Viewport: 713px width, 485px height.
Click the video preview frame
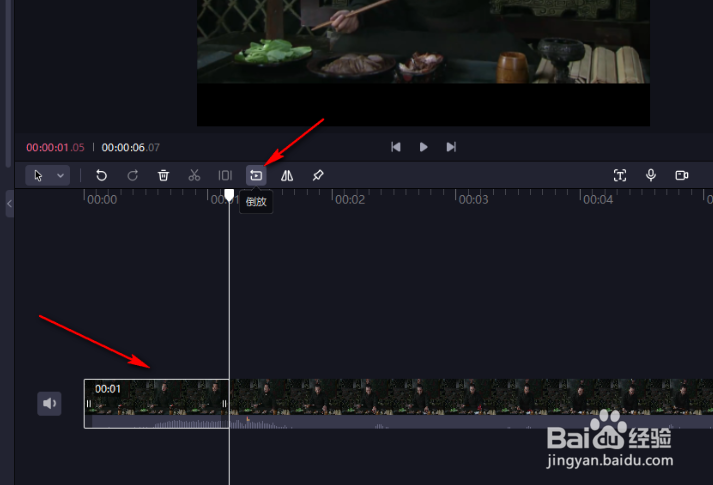click(x=423, y=63)
